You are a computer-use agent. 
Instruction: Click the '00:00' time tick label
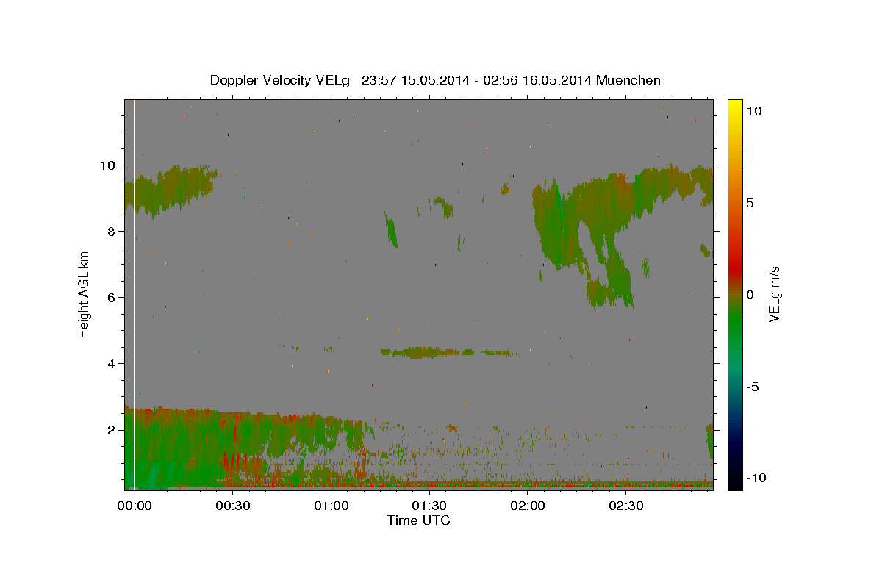[135, 506]
